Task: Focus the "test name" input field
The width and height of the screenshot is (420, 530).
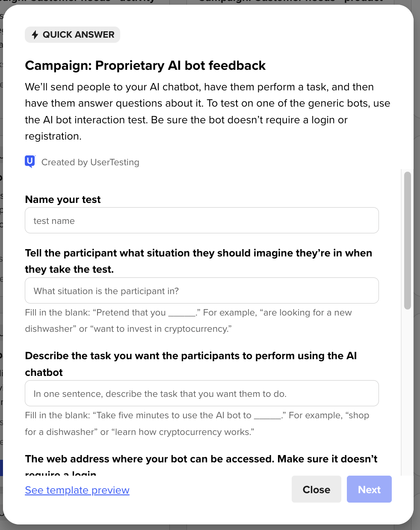Action: click(202, 220)
